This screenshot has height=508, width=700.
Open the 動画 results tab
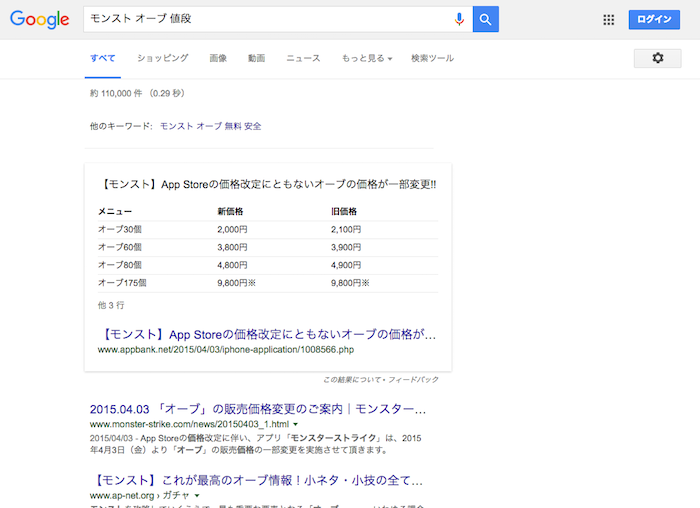pyautogui.click(x=257, y=58)
